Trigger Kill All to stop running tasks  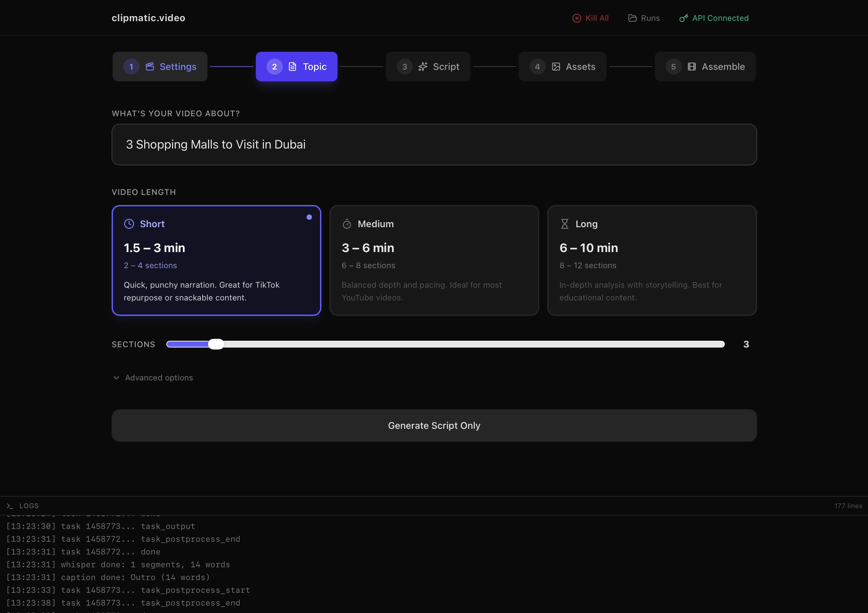tap(591, 18)
